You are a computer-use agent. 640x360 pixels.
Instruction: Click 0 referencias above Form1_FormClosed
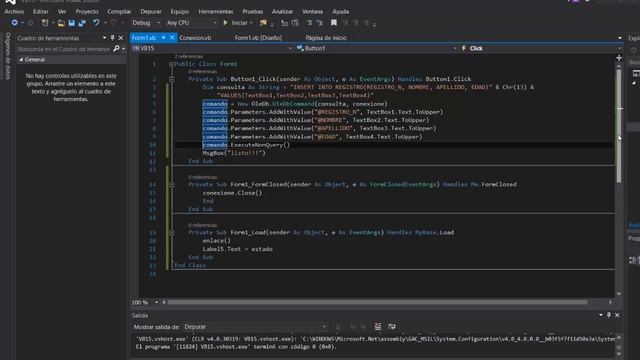[x=202, y=177]
